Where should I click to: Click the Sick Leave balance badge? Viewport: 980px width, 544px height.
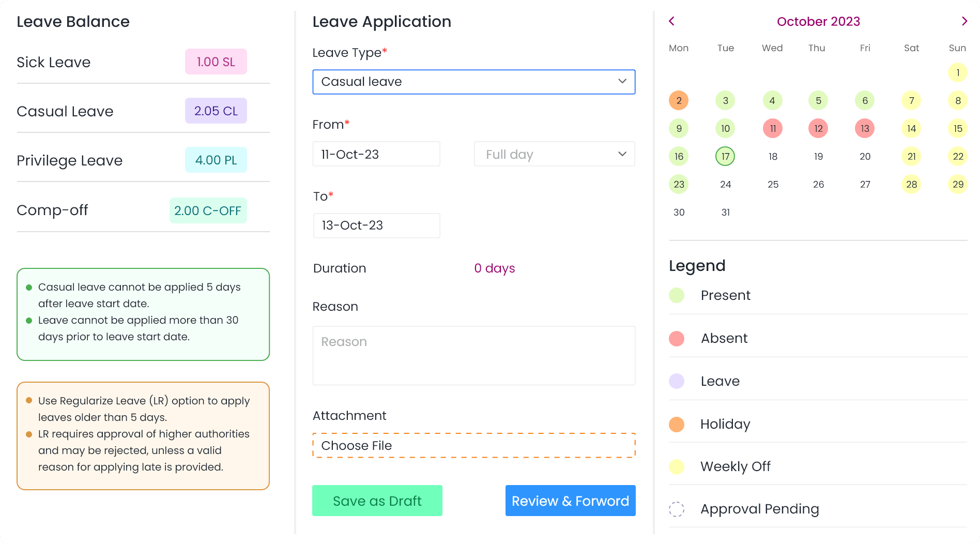click(x=216, y=62)
